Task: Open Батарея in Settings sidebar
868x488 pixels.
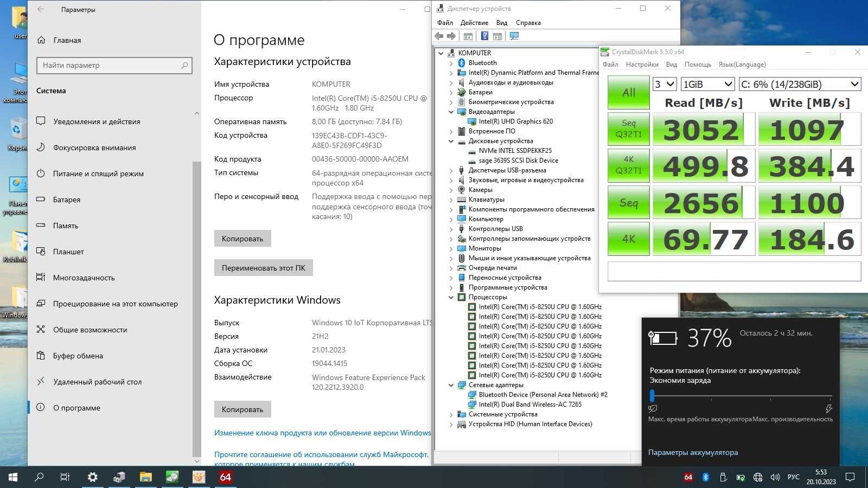Action: click(66, 200)
